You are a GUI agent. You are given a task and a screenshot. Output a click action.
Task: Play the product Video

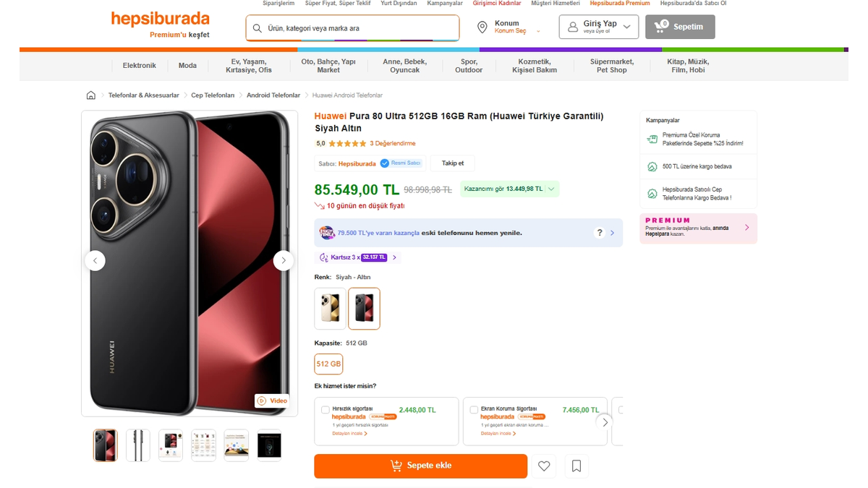[272, 401]
